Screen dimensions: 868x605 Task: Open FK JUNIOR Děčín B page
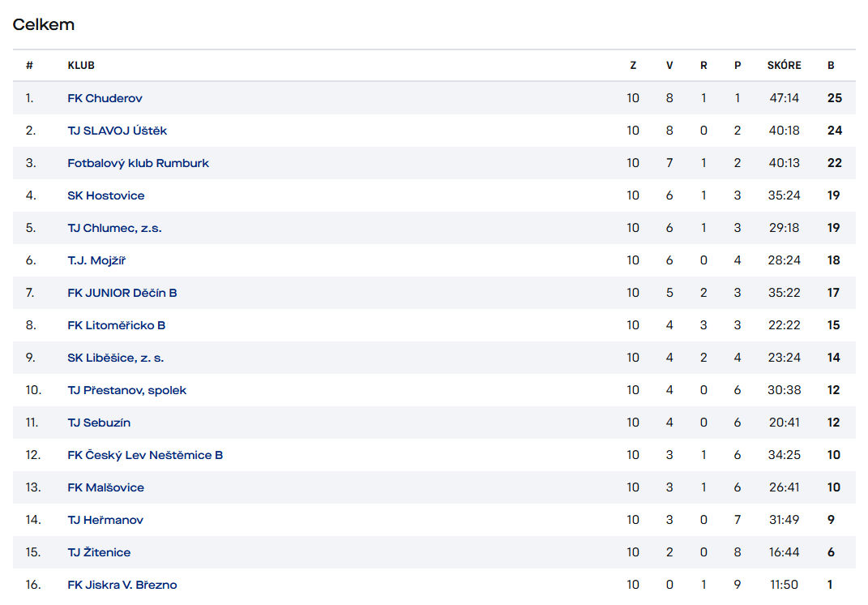tap(122, 293)
